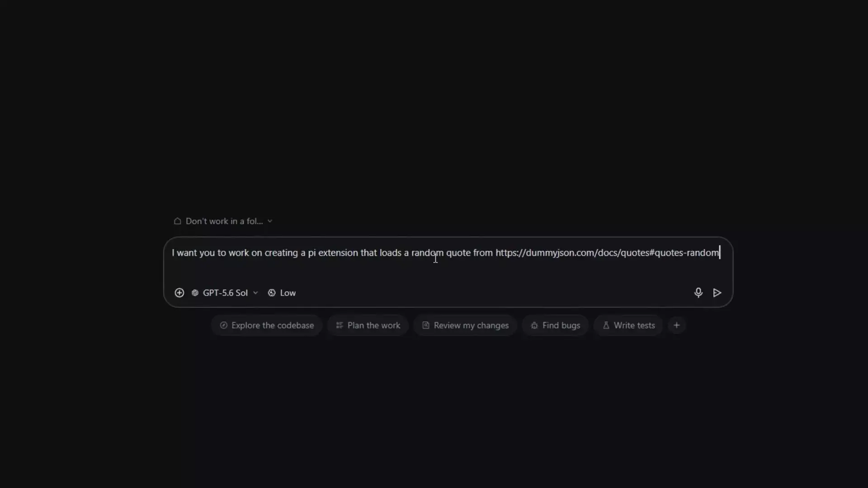This screenshot has width=868, height=488.
Task: Click the checklist icon on Plan the work
Action: coord(340,325)
